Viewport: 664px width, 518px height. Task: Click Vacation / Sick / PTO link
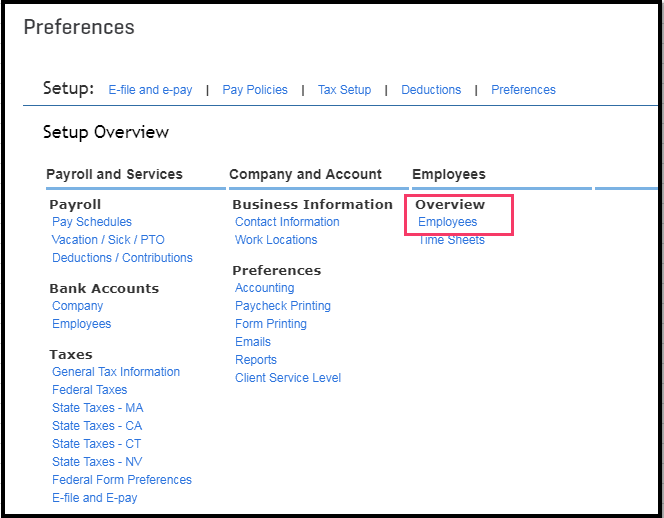pyautogui.click(x=108, y=240)
